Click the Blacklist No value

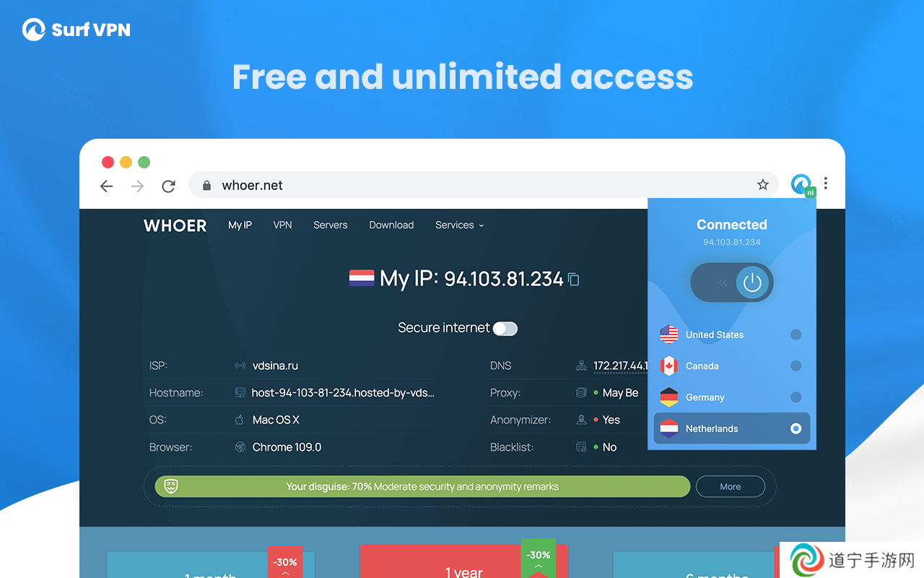pyautogui.click(x=610, y=447)
